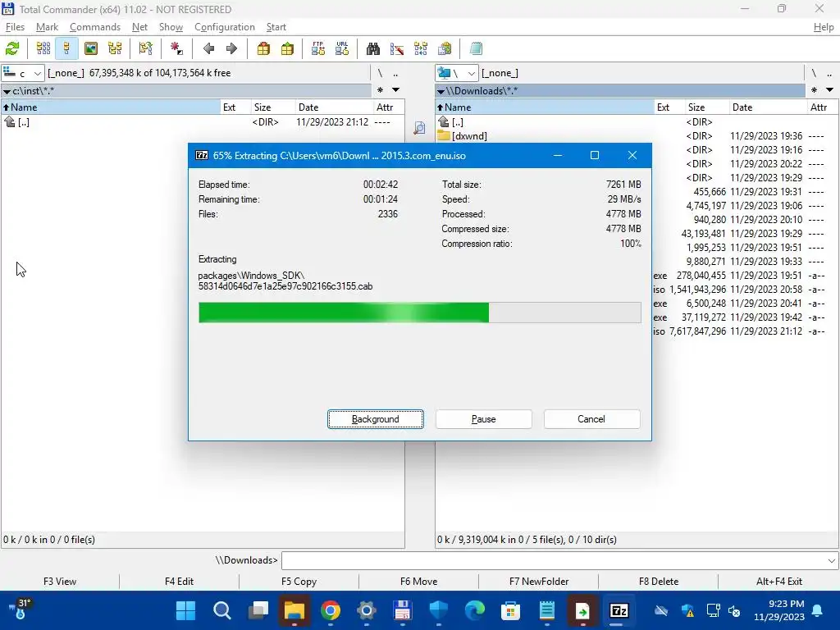
Task: Sort left panel by Size column
Action: point(272,107)
